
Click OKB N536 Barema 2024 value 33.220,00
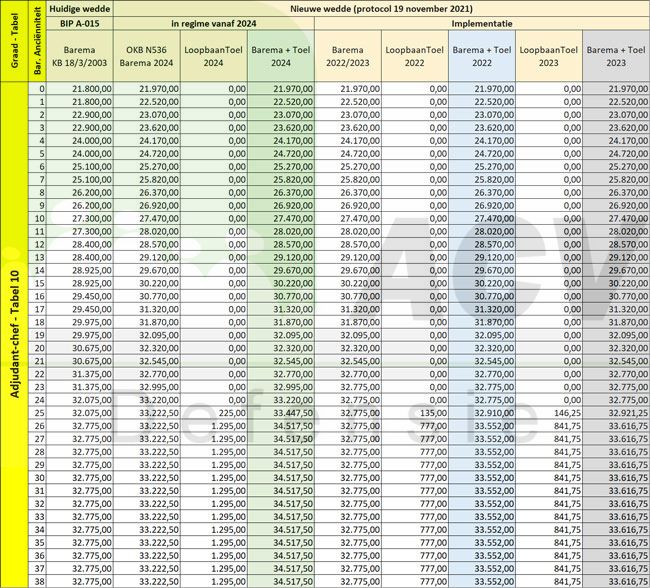(147, 400)
